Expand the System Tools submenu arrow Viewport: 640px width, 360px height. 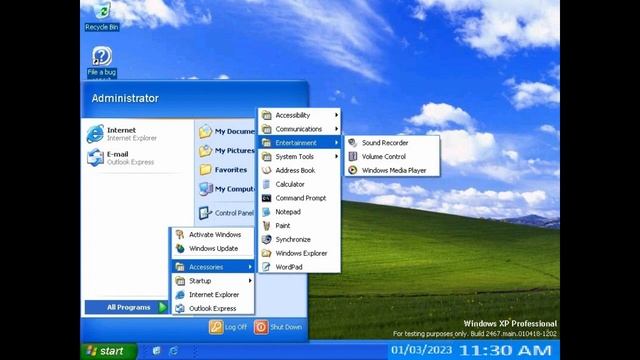click(336, 157)
